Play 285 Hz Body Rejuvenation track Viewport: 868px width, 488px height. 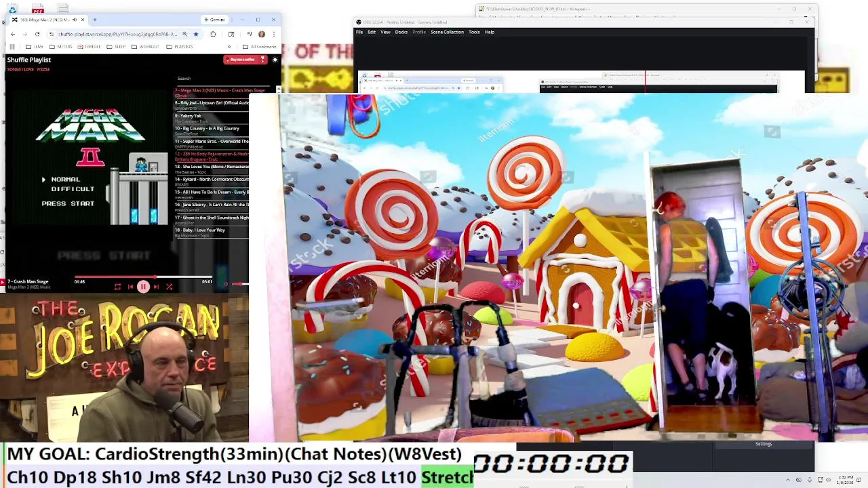tap(212, 155)
